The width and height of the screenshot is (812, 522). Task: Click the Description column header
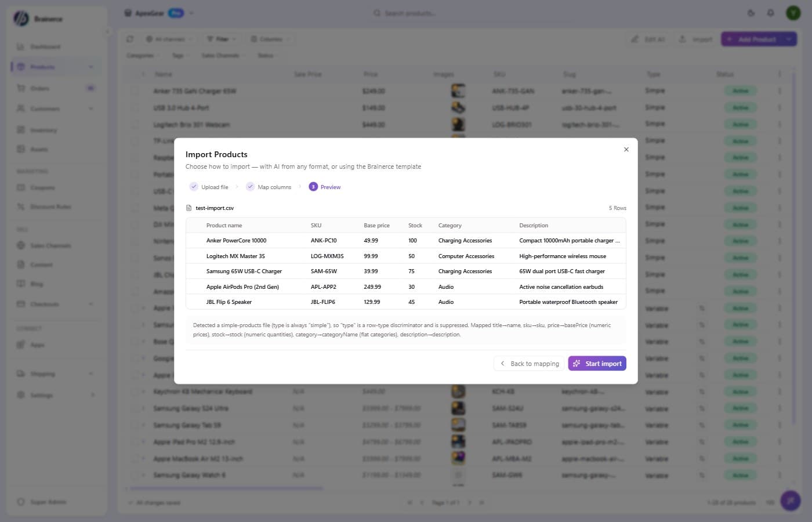point(534,226)
